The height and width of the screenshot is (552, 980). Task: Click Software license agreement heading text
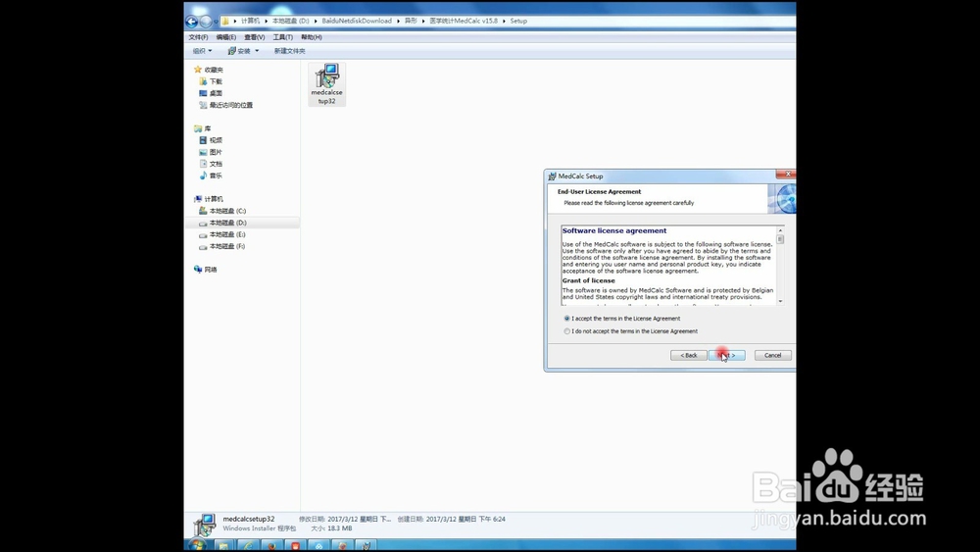pyautogui.click(x=614, y=230)
